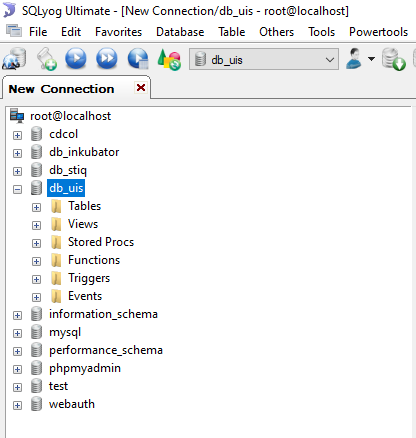Expand the Events folder
416x438 pixels.
(36, 297)
